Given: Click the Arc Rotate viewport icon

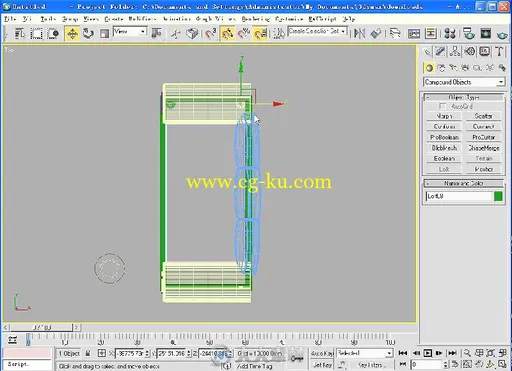Looking at the screenshot, I should click(490, 364).
